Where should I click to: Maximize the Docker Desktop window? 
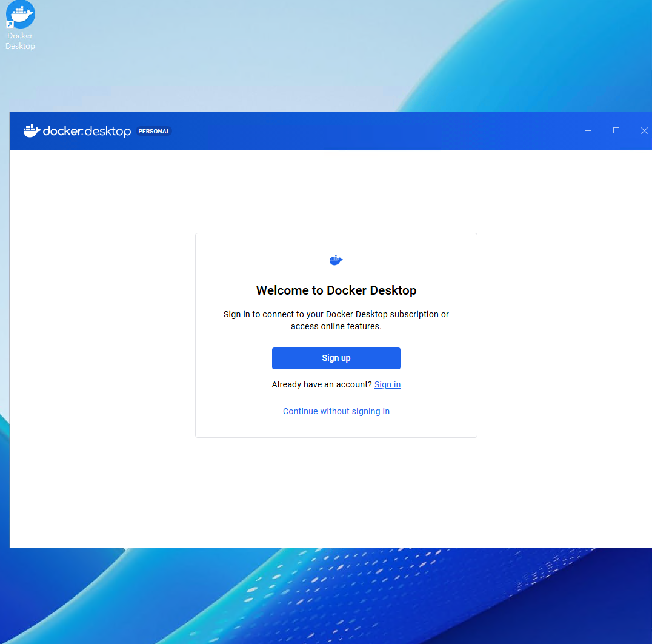point(616,130)
